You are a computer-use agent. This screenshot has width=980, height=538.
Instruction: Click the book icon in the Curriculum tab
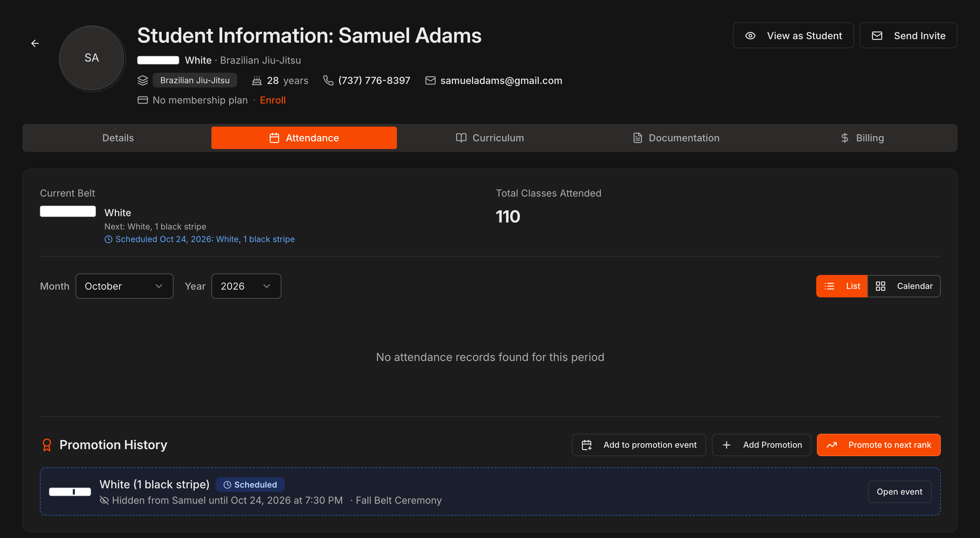click(x=461, y=137)
